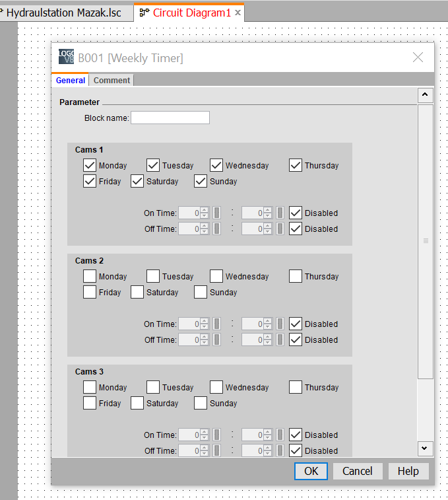Check Wednesday in Cams 3
448x500 pixels.
click(x=216, y=388)
